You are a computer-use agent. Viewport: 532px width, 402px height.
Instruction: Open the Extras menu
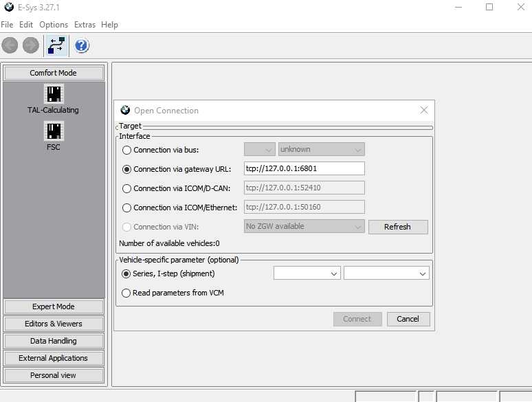85,25
